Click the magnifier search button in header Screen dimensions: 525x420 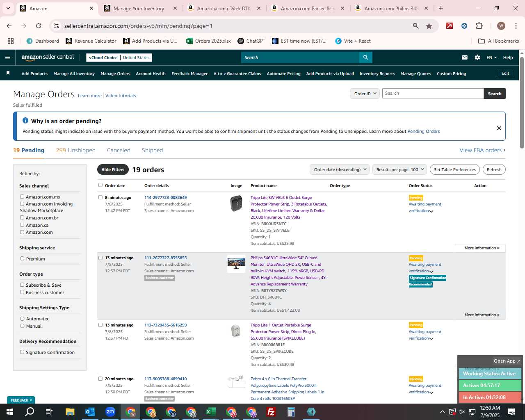click(365, 57)
